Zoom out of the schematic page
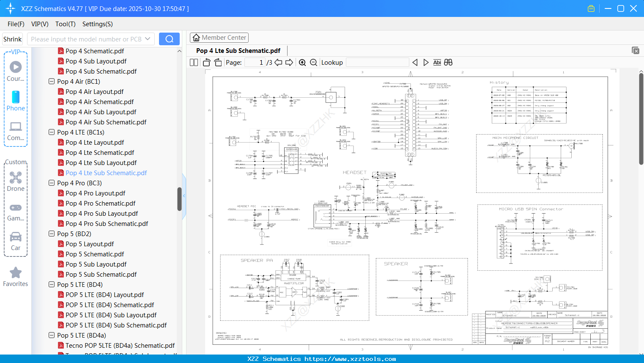The image size is (644, 363). click(313, 62)
